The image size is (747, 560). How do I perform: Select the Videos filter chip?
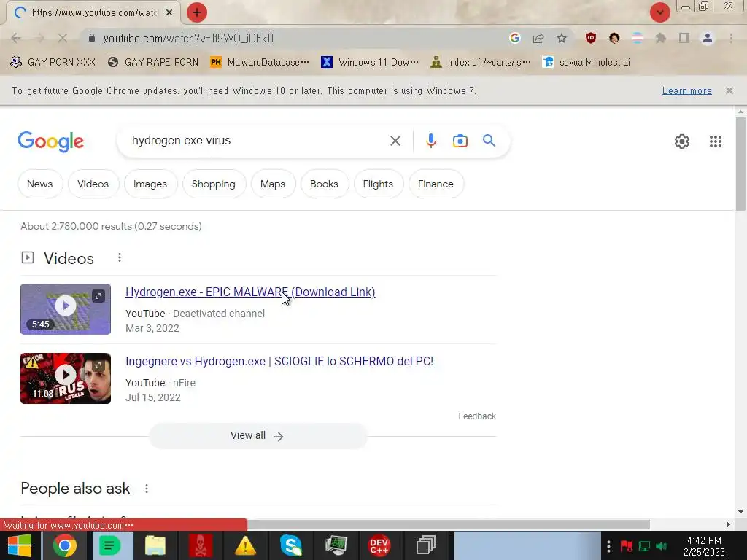pyautogui.click(x=93, y=184)
